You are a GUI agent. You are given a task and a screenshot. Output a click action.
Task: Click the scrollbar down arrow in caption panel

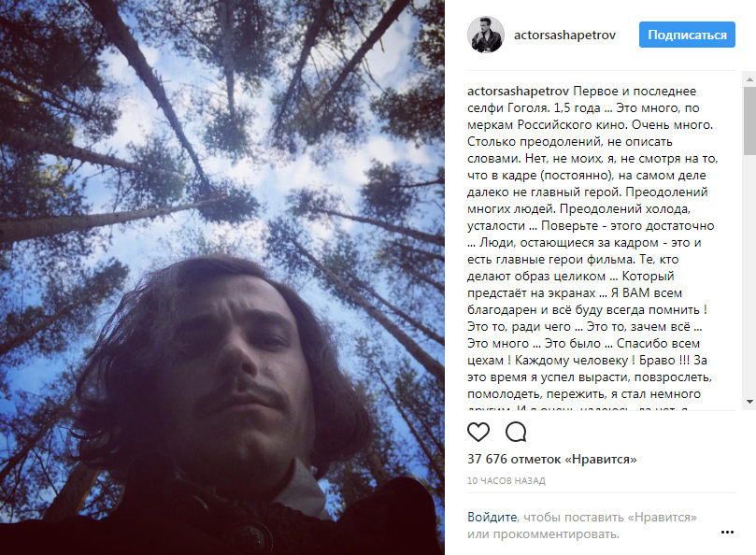click(749, 402)
